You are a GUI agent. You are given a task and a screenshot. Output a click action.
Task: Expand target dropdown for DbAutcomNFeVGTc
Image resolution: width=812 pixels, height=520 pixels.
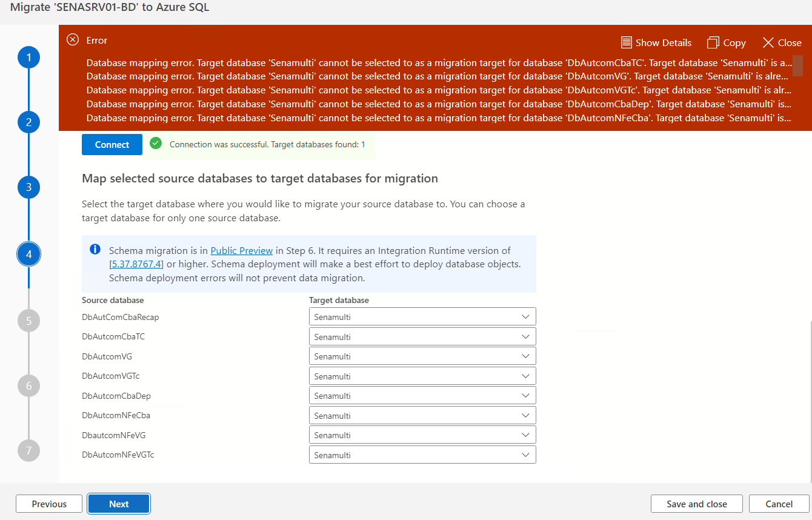pyautogui.click(x=422, y=455)
